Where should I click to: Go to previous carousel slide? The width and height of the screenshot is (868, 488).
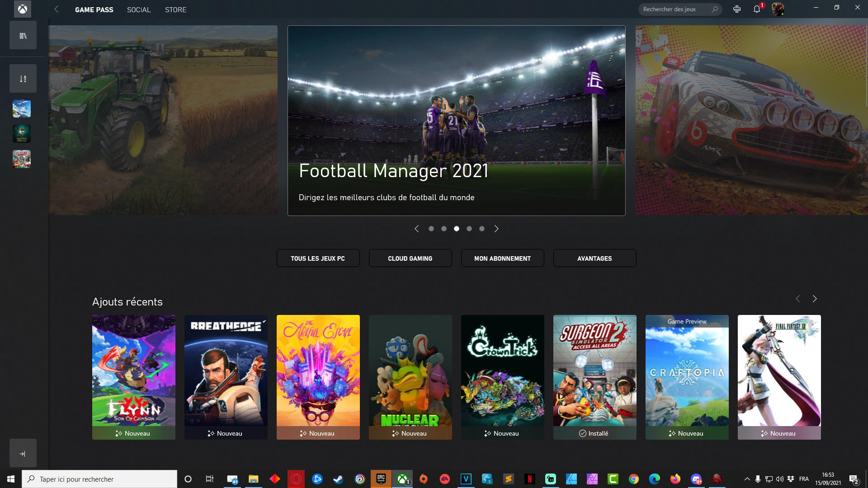tap(417, 229)
